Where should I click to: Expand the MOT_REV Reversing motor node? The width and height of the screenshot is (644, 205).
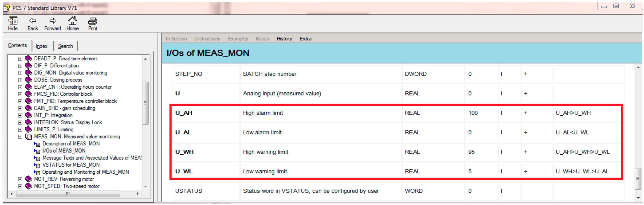click(x=20, y=179)
